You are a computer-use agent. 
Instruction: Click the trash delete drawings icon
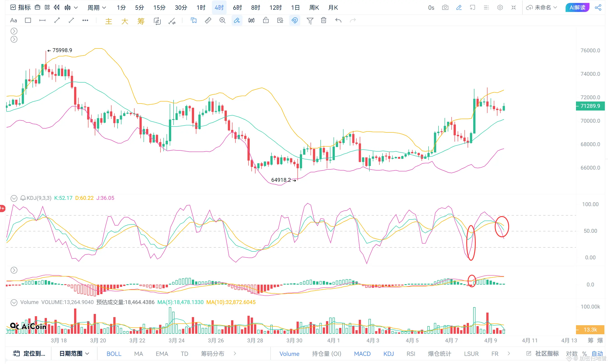tap(323, 21)
